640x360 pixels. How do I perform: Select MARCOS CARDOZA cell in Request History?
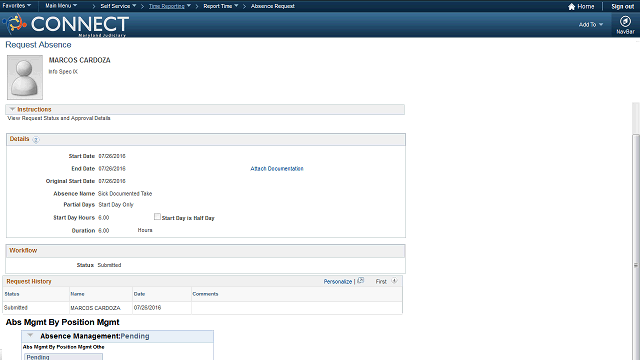click(95, 308)
